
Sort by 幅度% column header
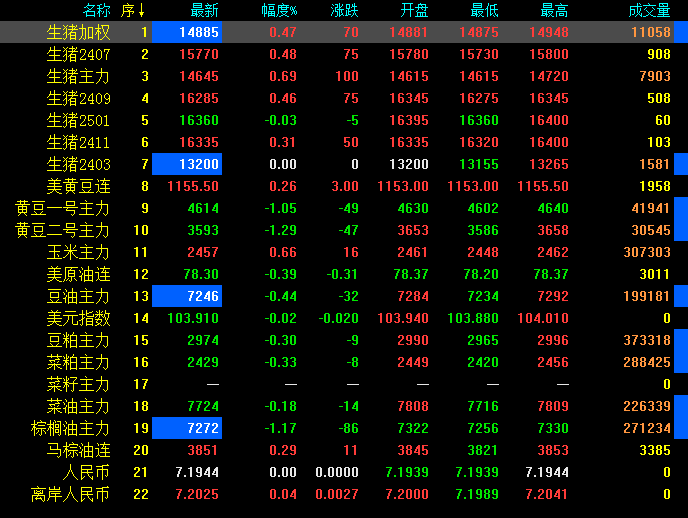pos(279,10)
